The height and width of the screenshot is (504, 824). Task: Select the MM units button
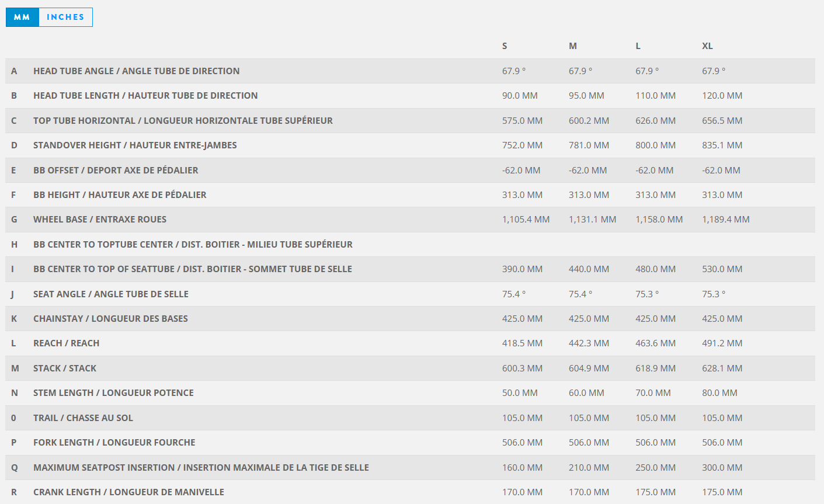22,18
